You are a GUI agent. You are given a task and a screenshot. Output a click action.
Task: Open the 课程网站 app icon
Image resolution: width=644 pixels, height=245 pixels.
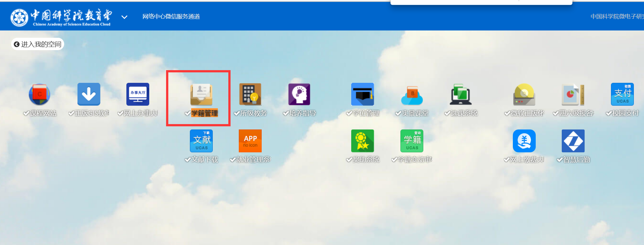coord(39,94)
